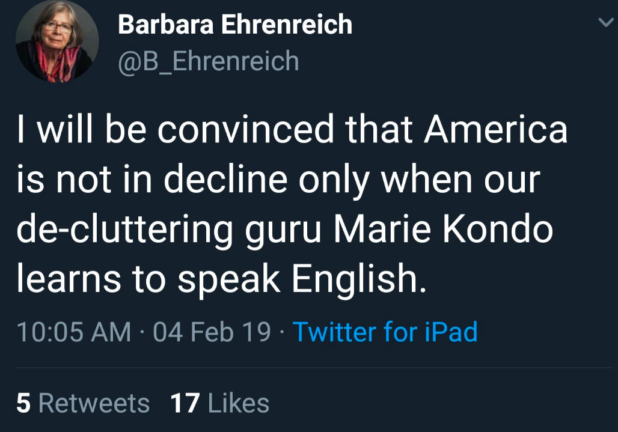Open the Twitter for iPad source link

pyautogui.click(x=385, y=331)
